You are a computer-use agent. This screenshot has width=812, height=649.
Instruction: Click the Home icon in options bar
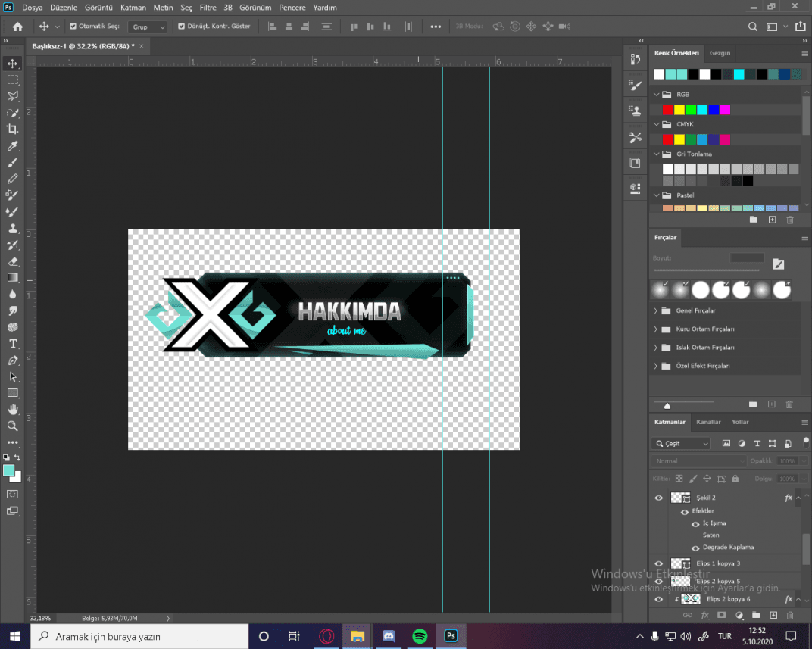pos(17,27)
